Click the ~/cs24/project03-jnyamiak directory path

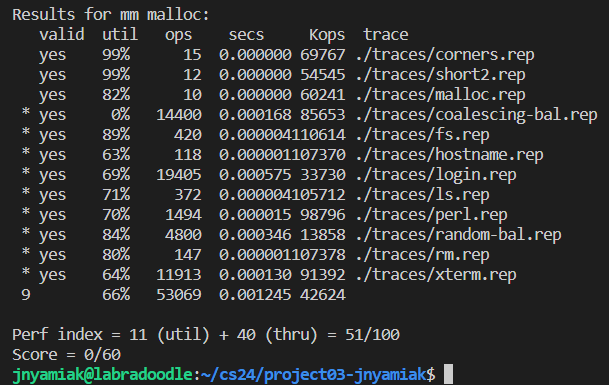313,375
